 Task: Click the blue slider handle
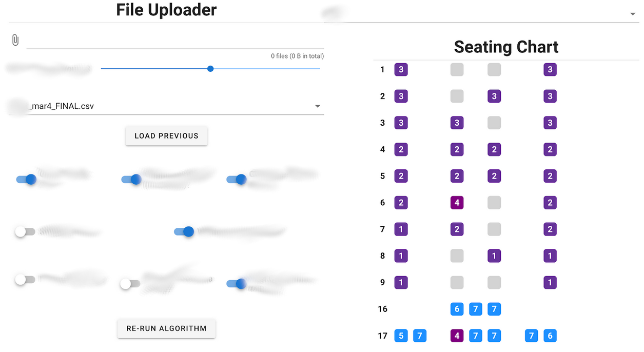tap(210, 69)
